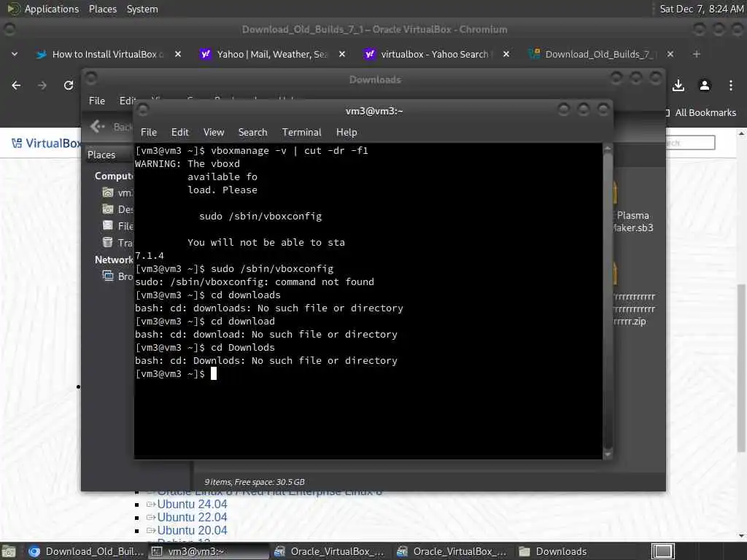
Task: Click the show desktop icon in taskbar
Action: coord(9,551)
